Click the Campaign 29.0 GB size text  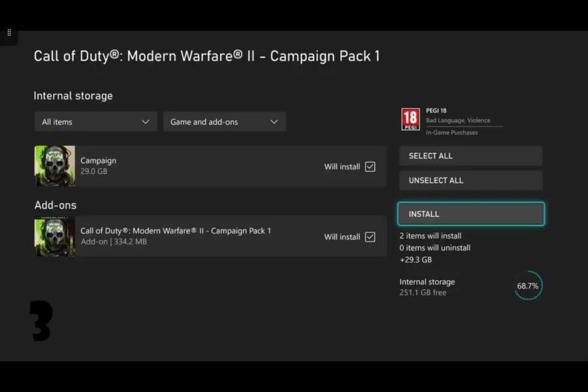click(93, 171)
